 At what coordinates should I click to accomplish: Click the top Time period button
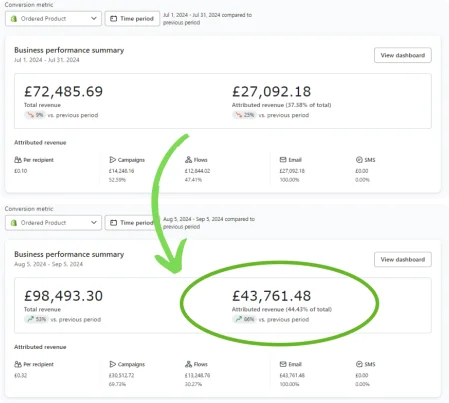[132, 19]
